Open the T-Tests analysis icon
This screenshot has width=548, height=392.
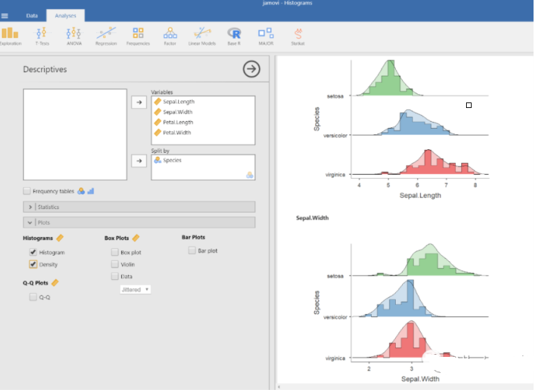[x=42, y=35]
